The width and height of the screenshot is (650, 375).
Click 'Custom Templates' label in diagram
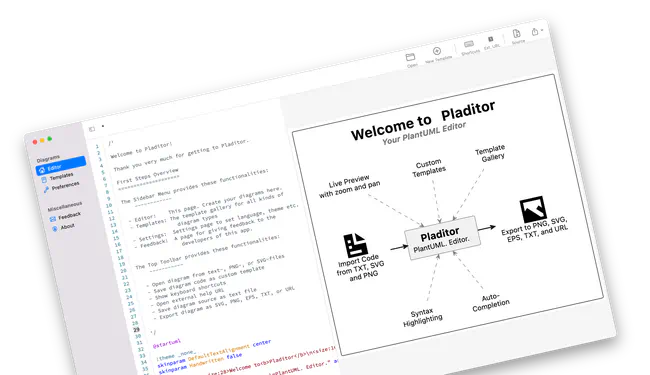(x=429, y=167)
